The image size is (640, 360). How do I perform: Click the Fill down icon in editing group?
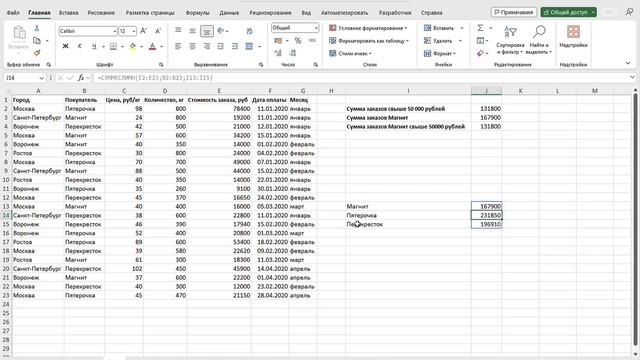(480, 40)
